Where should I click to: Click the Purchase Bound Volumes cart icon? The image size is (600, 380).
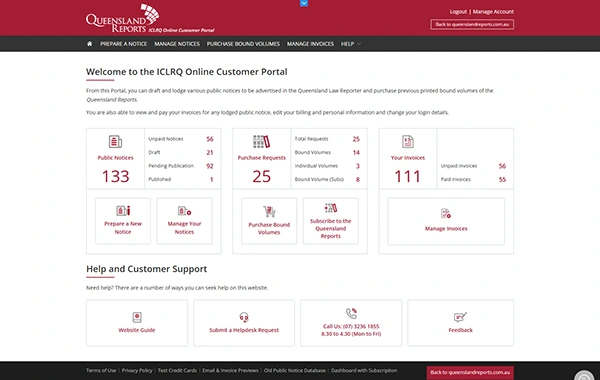[269, 211]
